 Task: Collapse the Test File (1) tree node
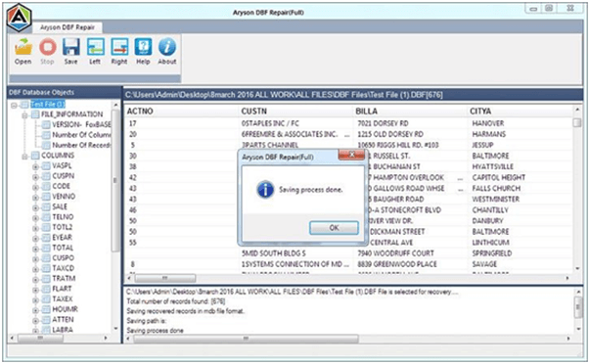(15, 105)
